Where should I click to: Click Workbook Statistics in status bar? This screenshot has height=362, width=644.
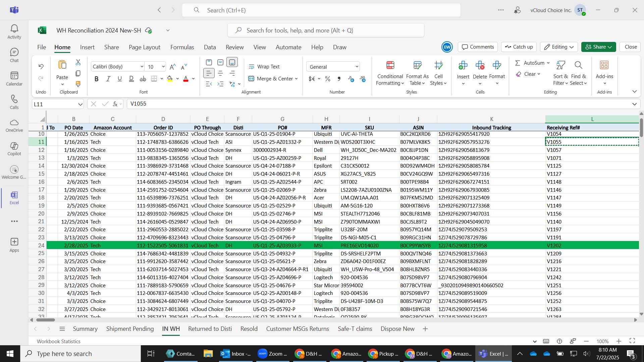pos(59,341)
